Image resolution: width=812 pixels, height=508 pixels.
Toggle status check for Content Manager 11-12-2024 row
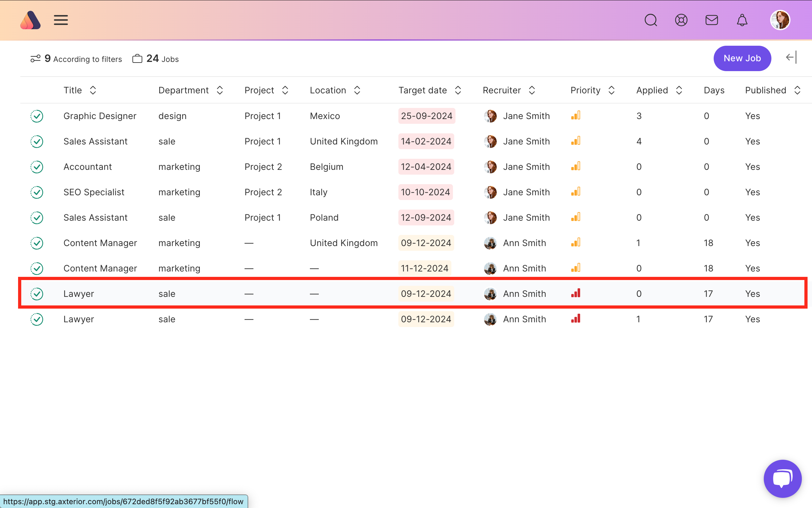point(37,269)
